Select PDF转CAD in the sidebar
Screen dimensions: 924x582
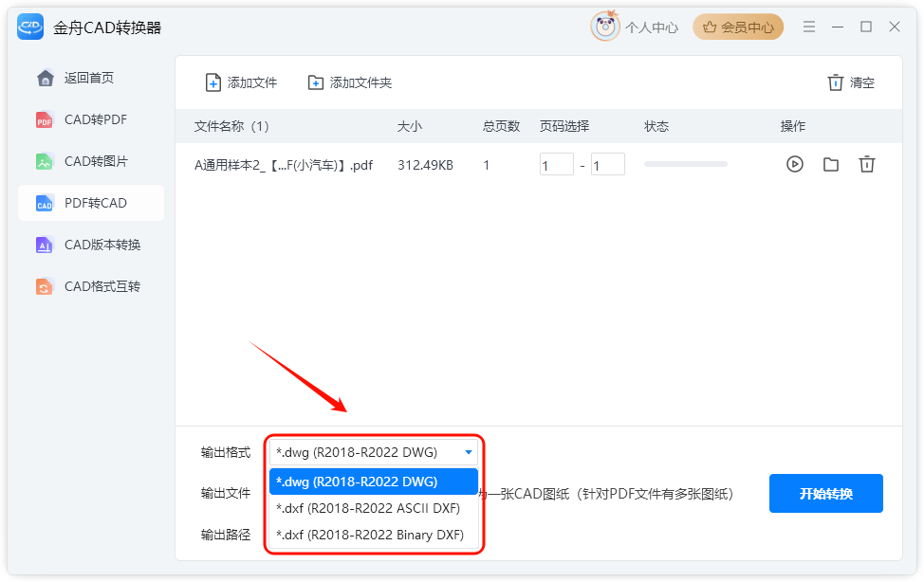(x=91, y=203)
